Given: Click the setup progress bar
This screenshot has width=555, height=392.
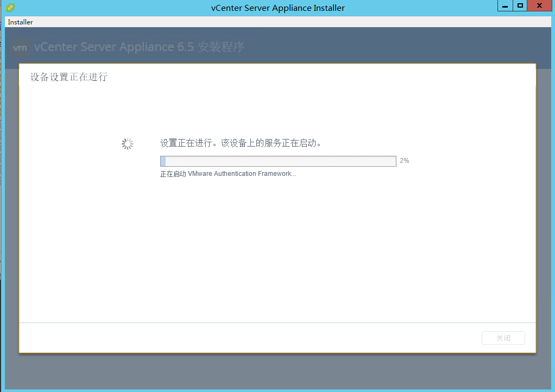Looking at the screenshot, I should pos(278,161).
